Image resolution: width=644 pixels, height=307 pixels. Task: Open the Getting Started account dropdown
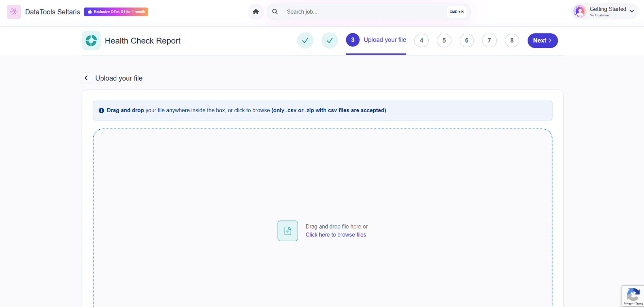(x=631, y=11)
